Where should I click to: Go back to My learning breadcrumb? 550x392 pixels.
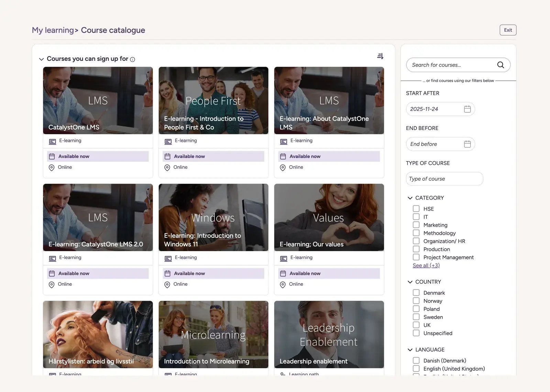coord(53,30)
